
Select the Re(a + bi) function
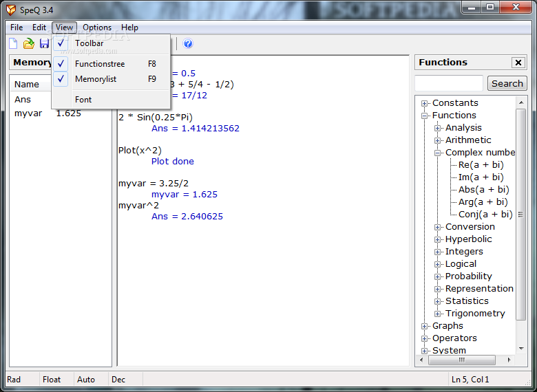[481, 165]
